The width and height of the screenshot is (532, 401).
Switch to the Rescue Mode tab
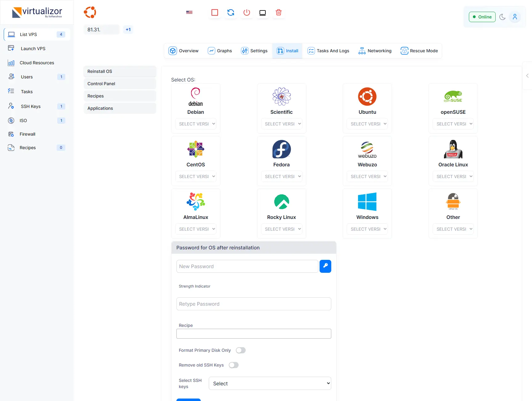(419, 51)
